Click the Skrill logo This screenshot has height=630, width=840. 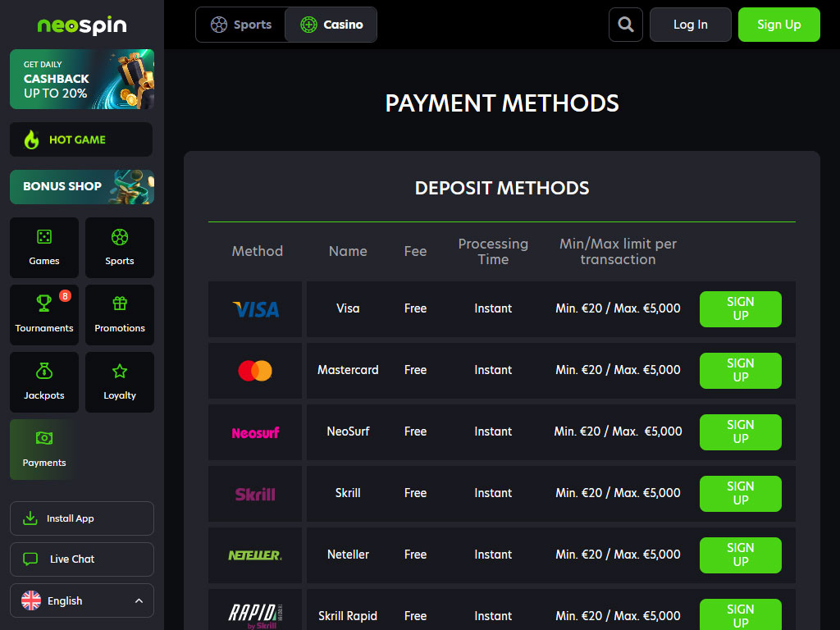(255, 494)
